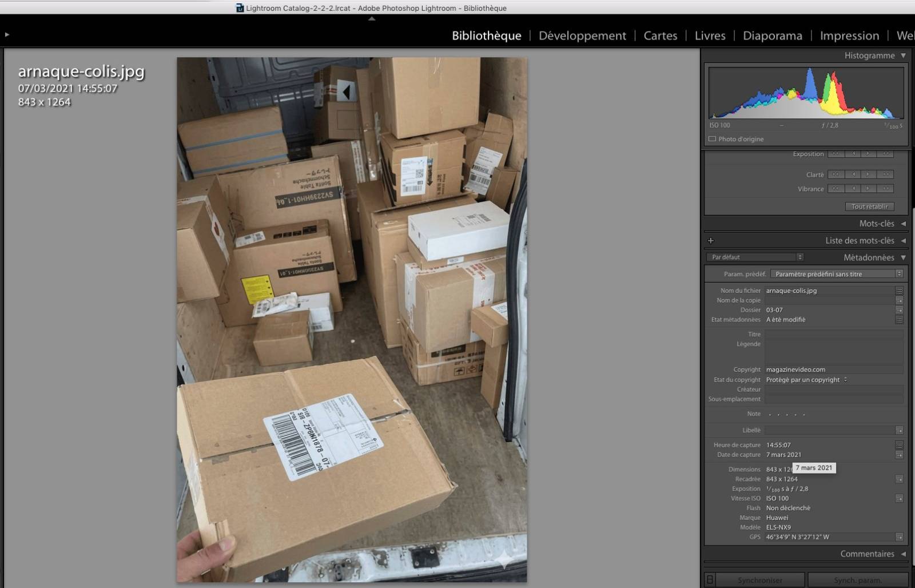Click the Titre metadata input field
This screenshot has width=915, height=588.
click(x=833, y=334)
